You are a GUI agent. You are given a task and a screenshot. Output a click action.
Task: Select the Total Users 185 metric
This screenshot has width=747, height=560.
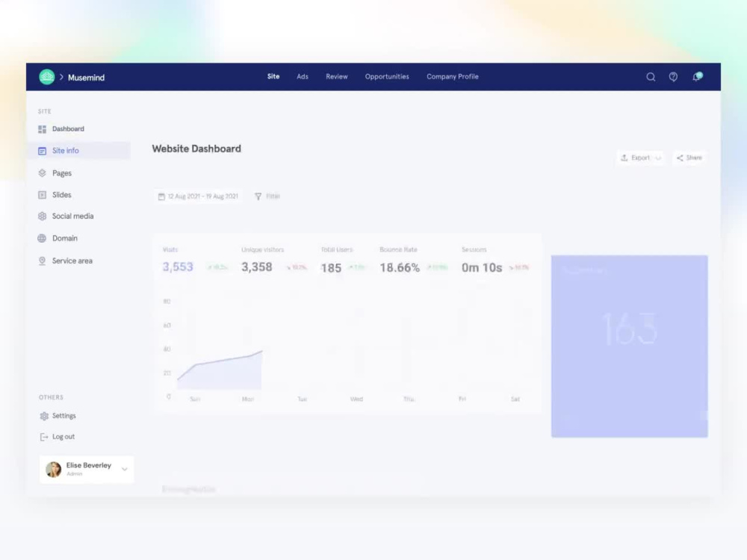(x=343, y=261)
